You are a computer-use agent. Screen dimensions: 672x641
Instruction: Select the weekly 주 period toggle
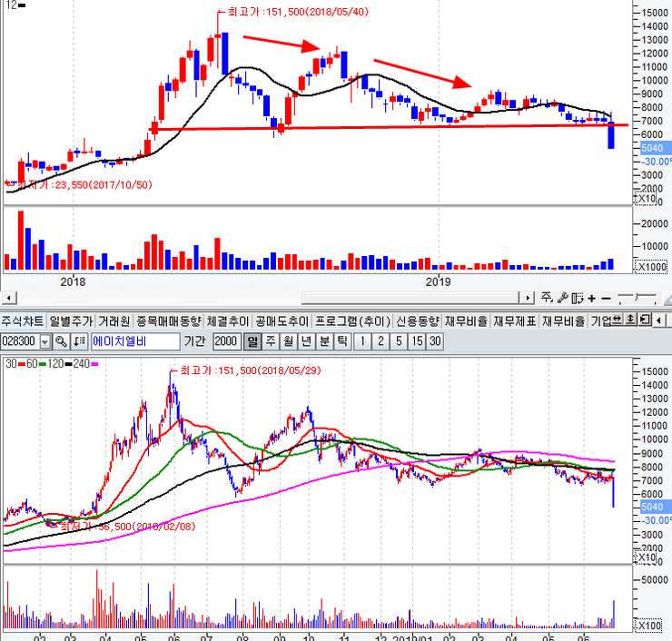pyautogui.click(x=271, y=341)
